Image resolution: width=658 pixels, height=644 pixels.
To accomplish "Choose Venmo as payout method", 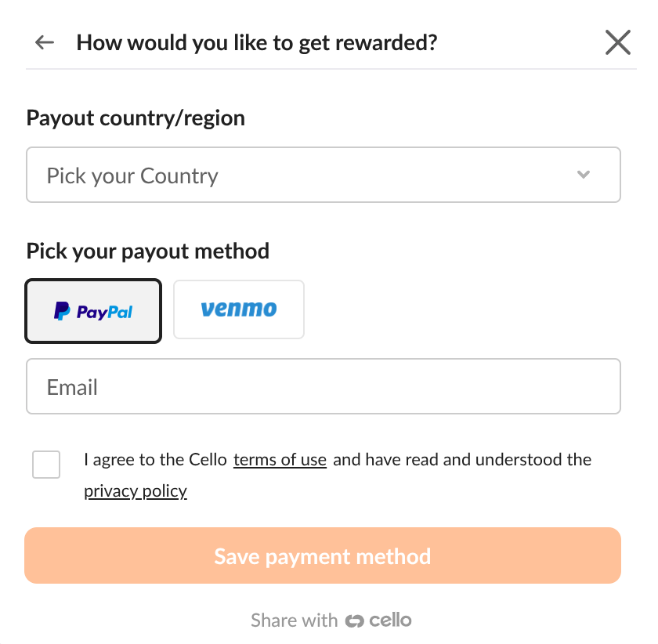I will coord(238,309).
